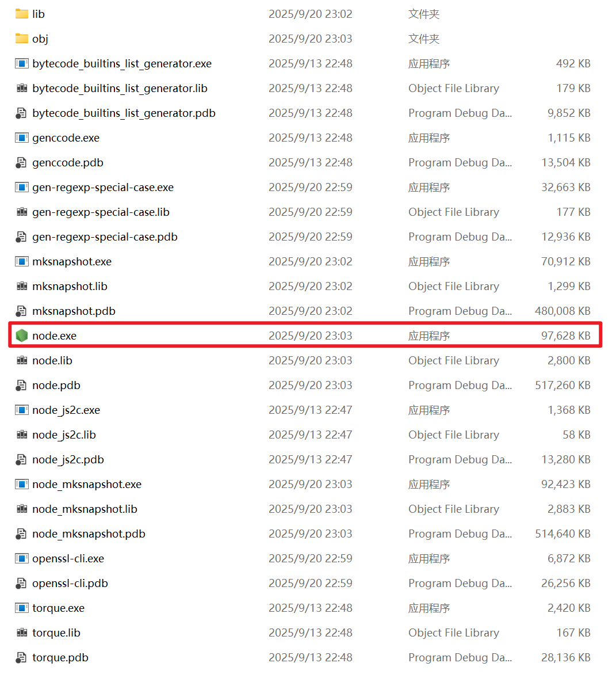Click the genccode.pdb debug file icon
This screenshot has height=682, width=616.
click(22, 162)
